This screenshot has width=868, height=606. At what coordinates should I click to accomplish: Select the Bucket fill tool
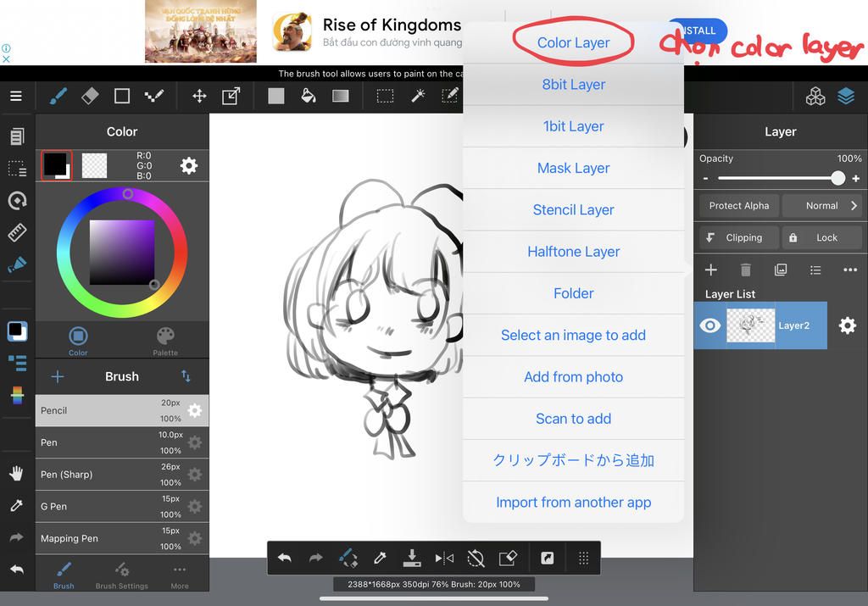pos(308,97)
